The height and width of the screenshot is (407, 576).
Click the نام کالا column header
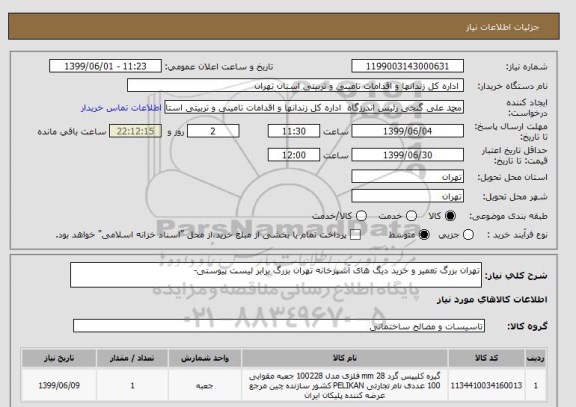pyautogui.click(x=345, y=358)
